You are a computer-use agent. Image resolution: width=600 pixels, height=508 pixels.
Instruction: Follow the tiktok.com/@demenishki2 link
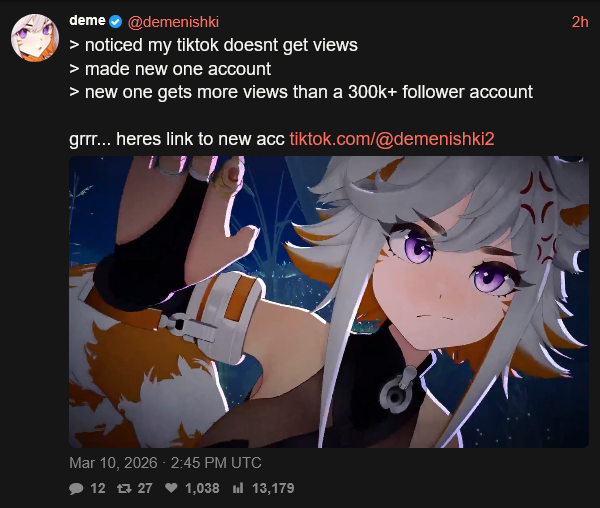392,139
